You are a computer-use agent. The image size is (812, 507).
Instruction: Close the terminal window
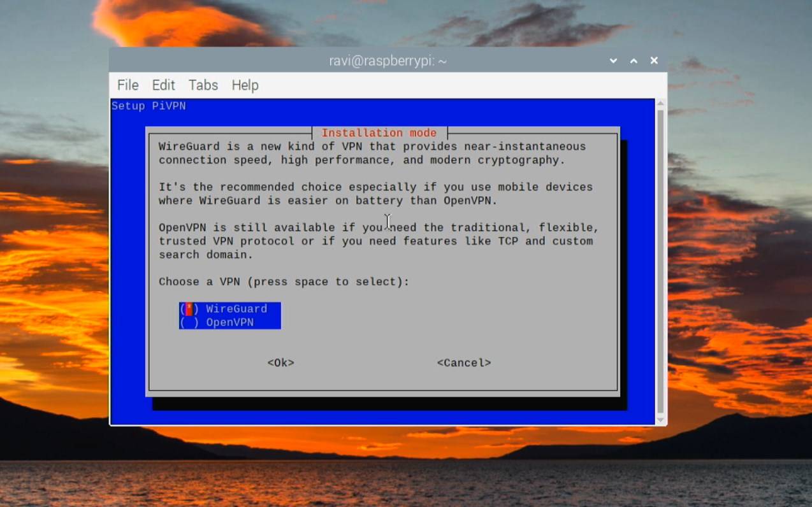click(x=653, y=61)
